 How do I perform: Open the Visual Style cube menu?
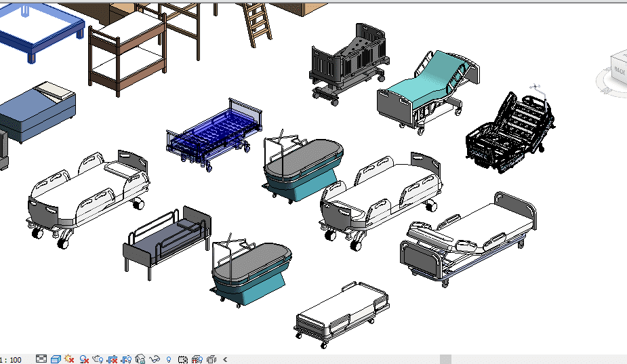point(56,359)
